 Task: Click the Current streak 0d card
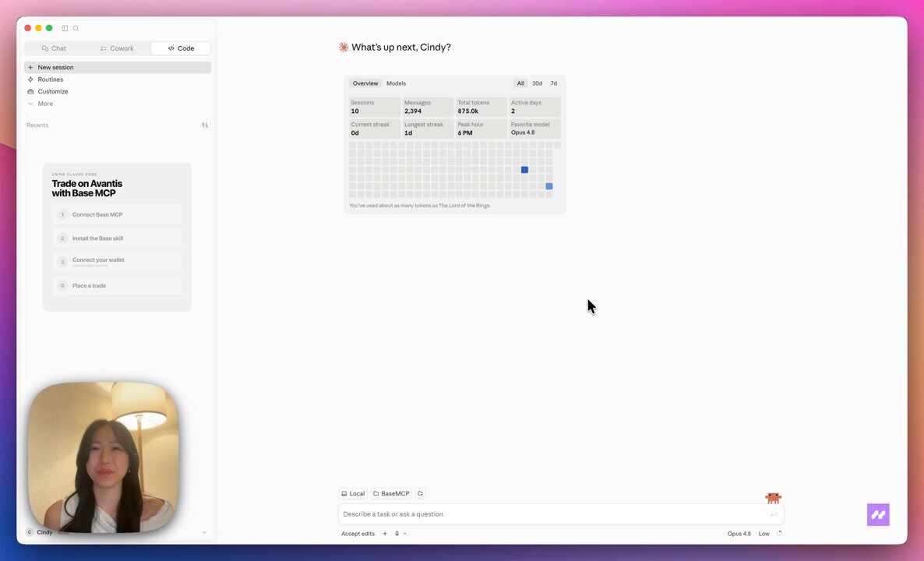click(x=375, y=129)
